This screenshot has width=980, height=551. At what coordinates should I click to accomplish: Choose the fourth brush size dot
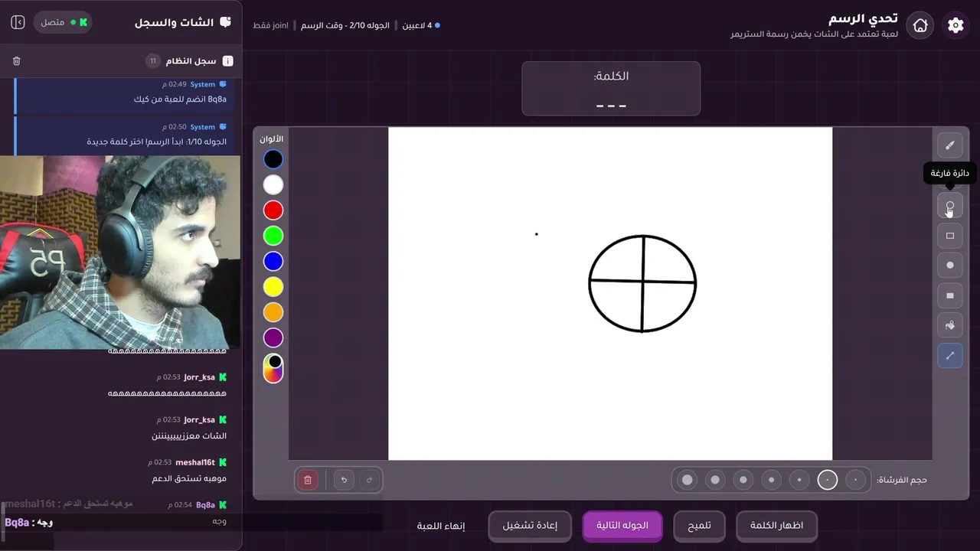pos(771,480)
